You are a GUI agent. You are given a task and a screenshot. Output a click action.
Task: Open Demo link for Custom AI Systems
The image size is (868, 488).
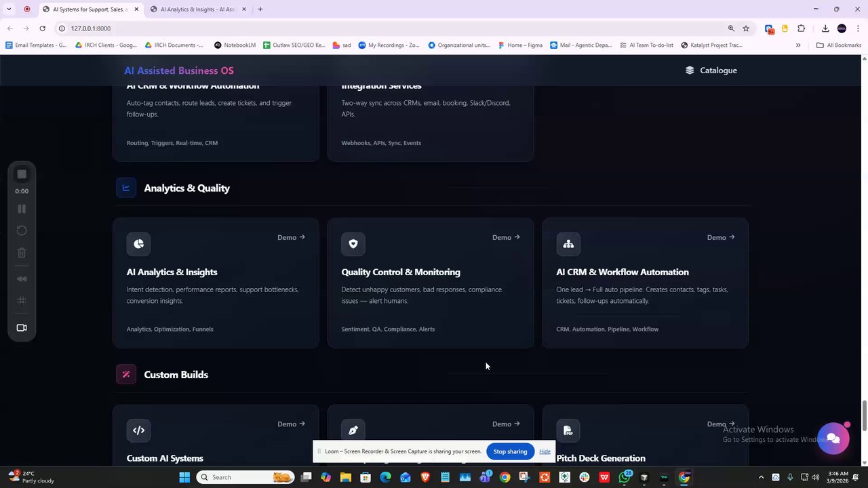pos(291,424)
